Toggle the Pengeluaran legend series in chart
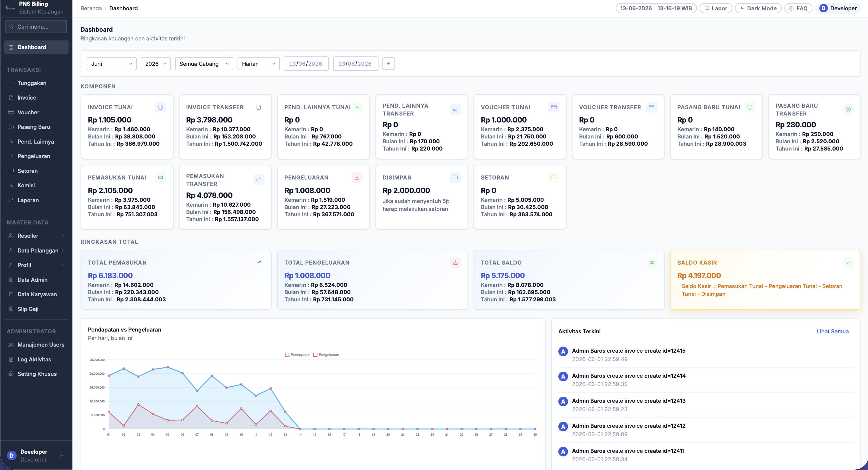This screenshot has height=470, width=868. (326, 355)
